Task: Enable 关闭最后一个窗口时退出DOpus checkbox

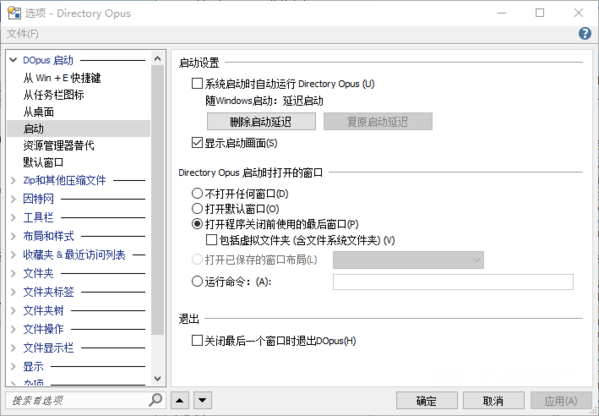Action: tap(197, 340)
